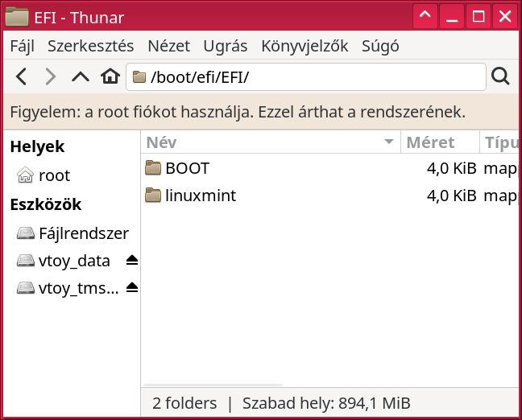
Task: Eject the vtoy_data drive
Action: (132, 261)
